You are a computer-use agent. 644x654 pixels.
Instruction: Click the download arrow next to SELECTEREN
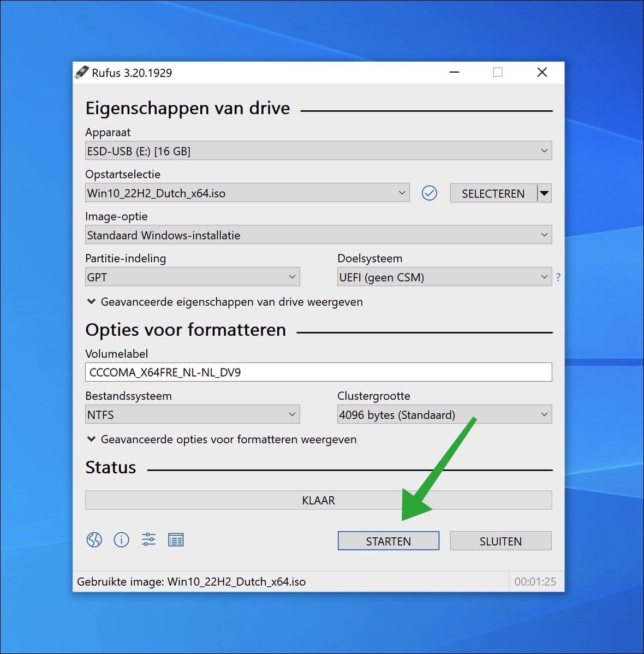click(545, 193)
